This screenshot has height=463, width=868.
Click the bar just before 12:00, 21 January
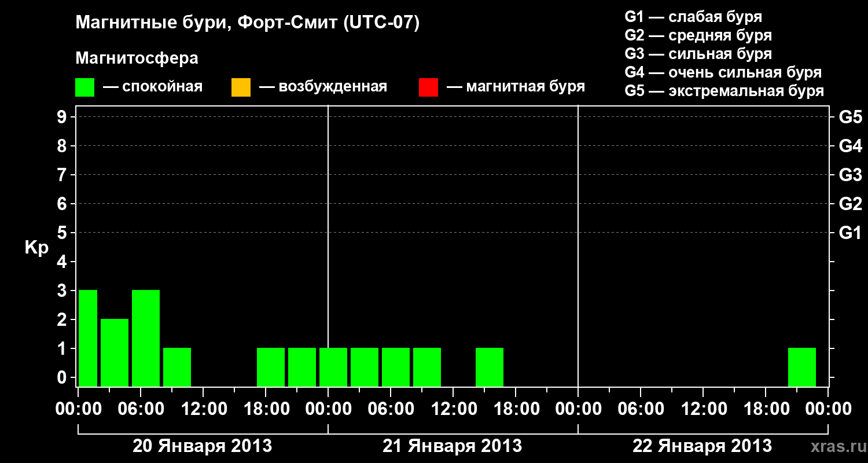[x=427, y=367]
